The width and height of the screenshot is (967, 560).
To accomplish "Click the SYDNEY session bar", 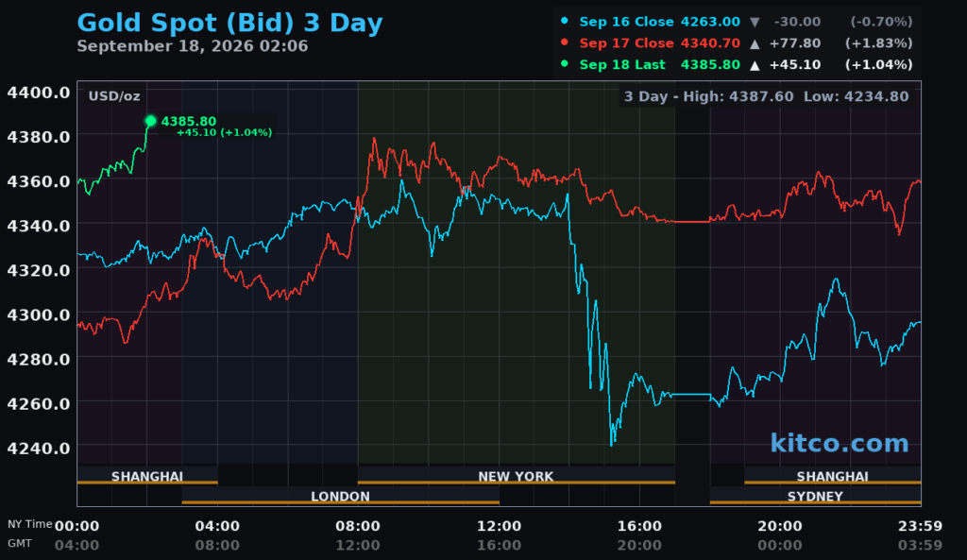I will [x=815, y=496].
